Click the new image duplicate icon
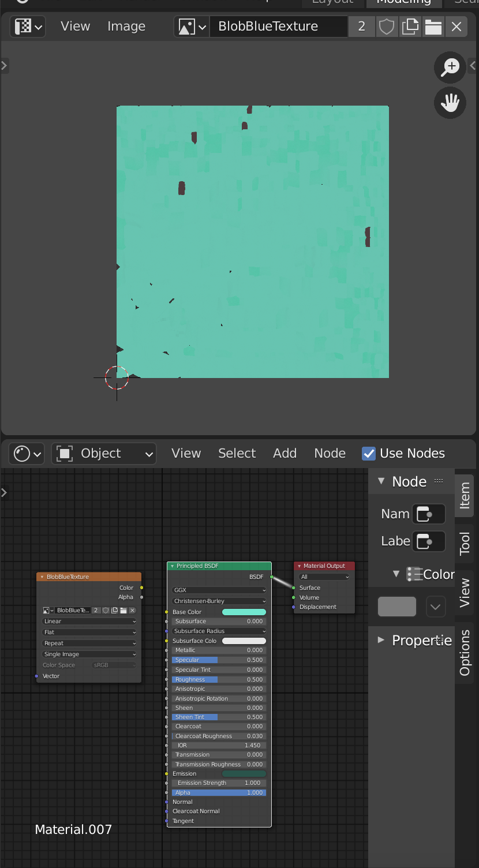 coord(410,27)
